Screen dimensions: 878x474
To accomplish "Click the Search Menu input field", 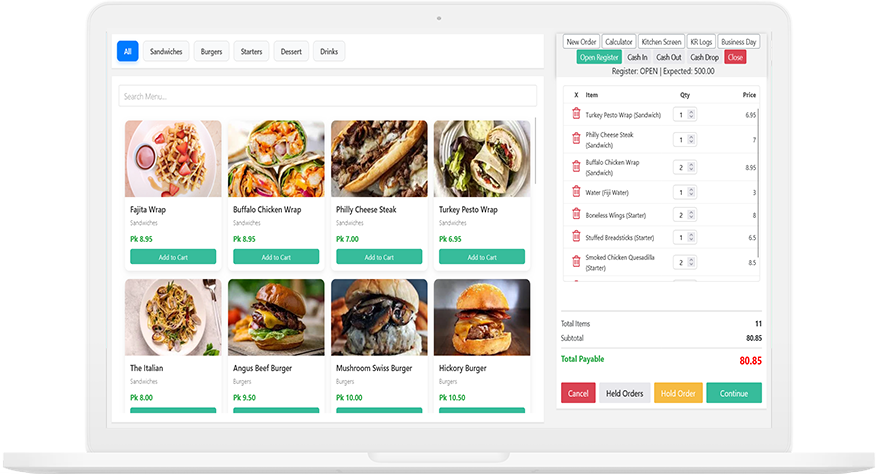I will [327, 96].
